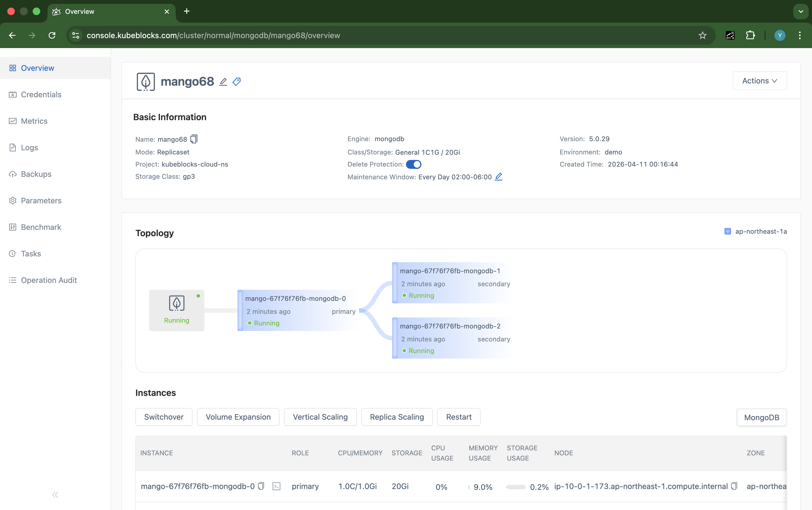The height and width of the screenshot is (510, 812).
Task: Open the Benchmark panel from the sidebar
Action: [x=41, y=227]
